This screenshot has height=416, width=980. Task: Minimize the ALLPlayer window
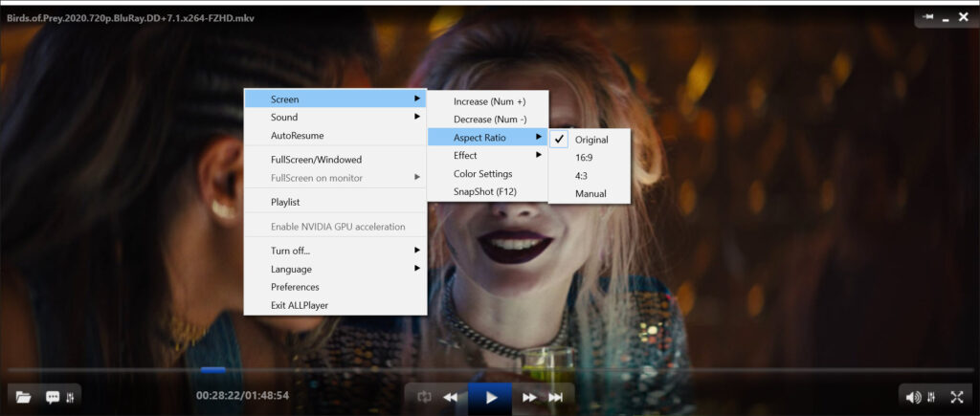pyautogui.click(x=946, y=20)
